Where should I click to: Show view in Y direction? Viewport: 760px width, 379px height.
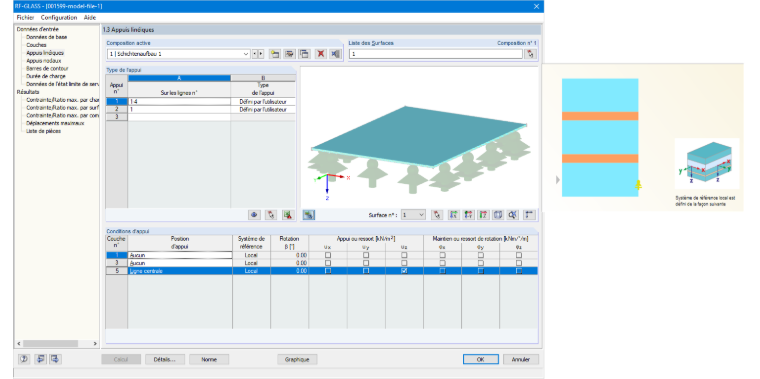click(468, 215)
